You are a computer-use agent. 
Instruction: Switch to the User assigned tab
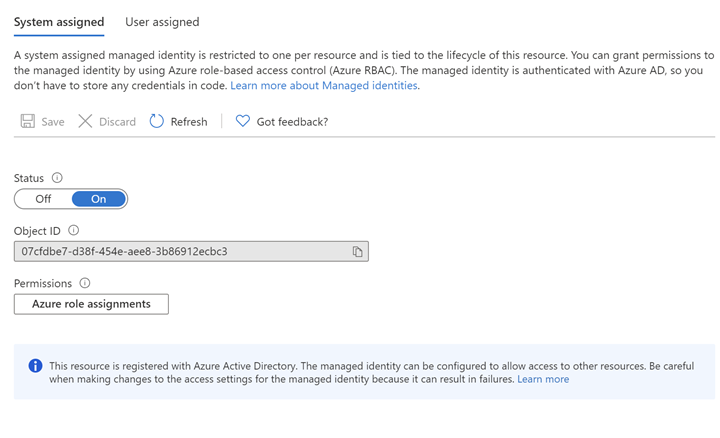[162, 22]
